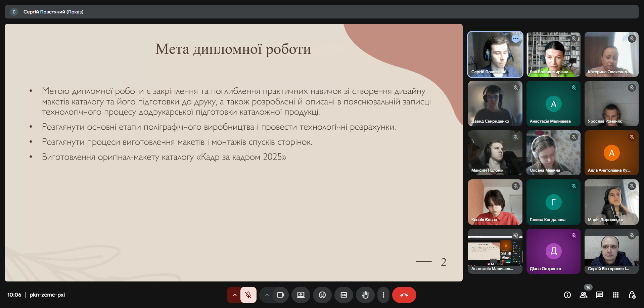Viewport: 644px width, 308px height.
Task: Open the emoji reactions button
Action: click(322, 295)
